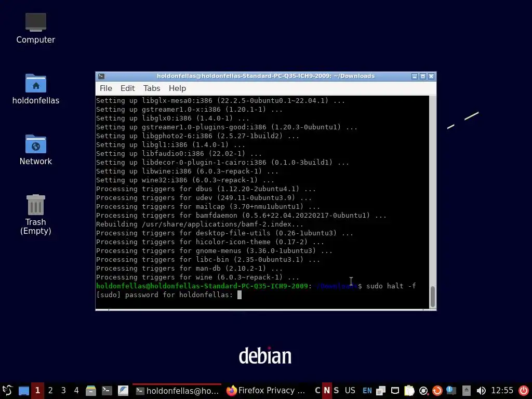The image size is (532, 399).
Task: Open the Trash desktop icon
Action: 36,215
